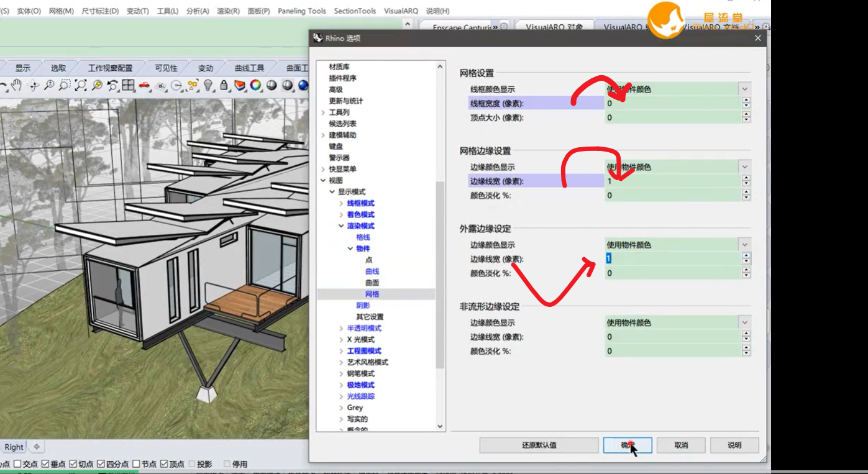
Task: Disable the 四分点 osnap checkbox
Action: click(x=101, y=464)
